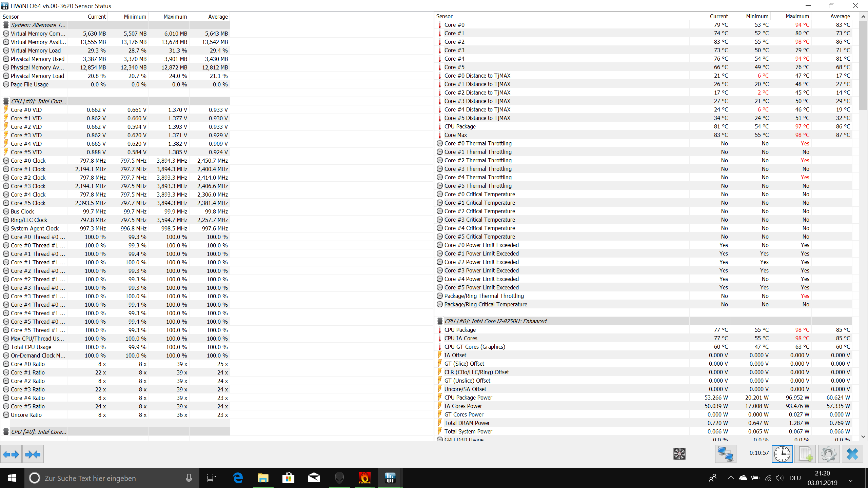Select Core #0 VID row
This screenshot has height=488, width=868.
(115, 110)
